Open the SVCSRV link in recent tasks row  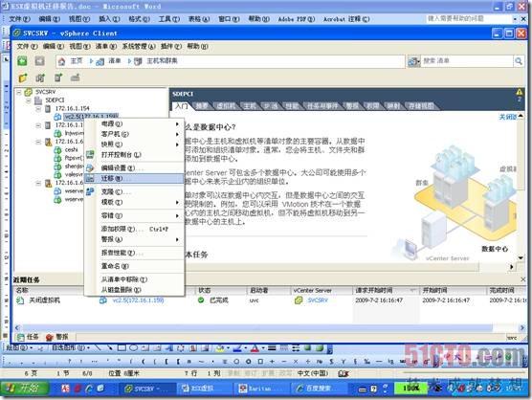point(318,300)
